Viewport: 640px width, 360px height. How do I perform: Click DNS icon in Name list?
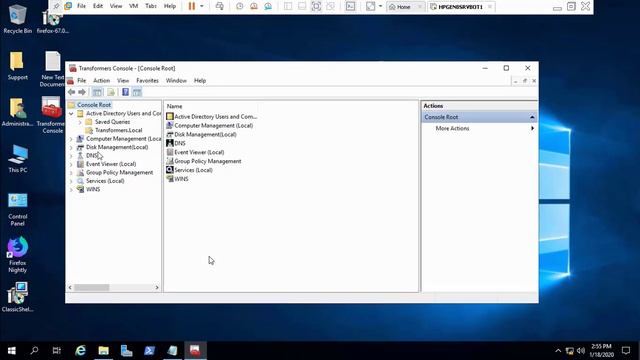pos(170,143)
